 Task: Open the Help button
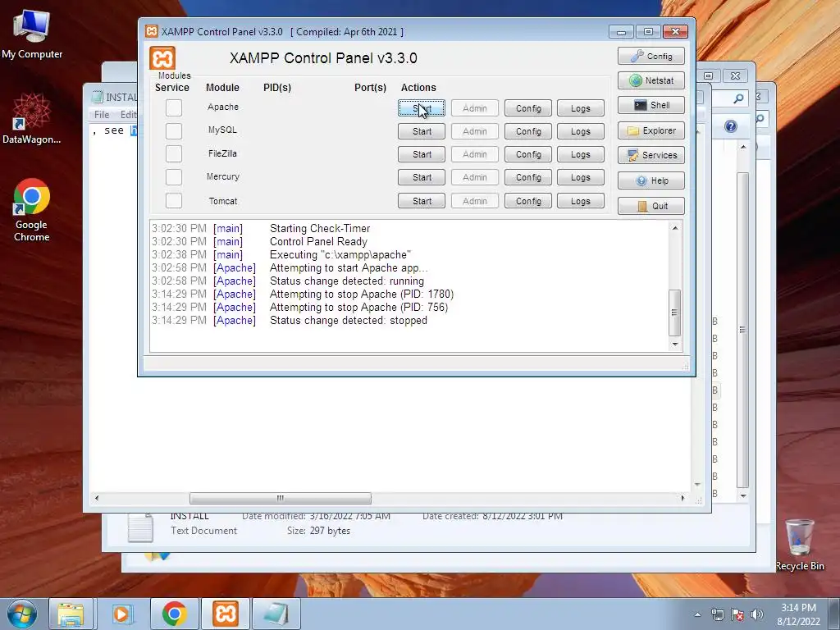[651, 180]
